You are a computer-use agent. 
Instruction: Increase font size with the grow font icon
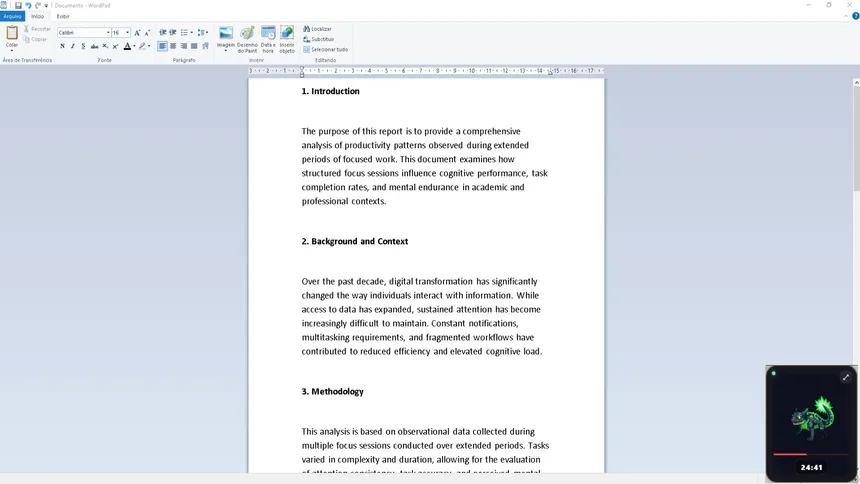tap(137, 33)
